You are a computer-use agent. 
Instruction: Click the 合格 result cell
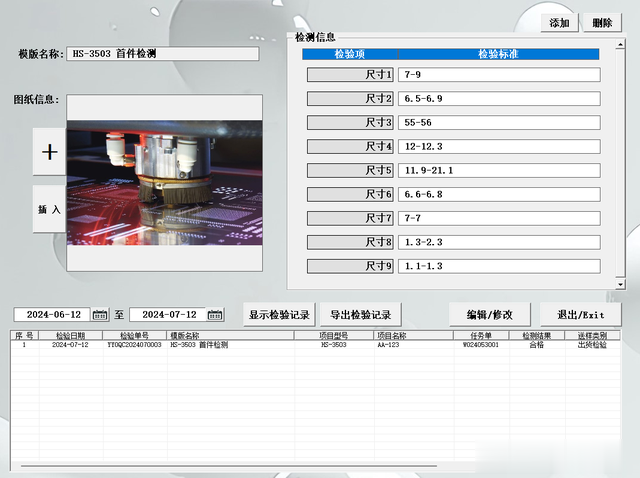(x=536, y=345)
